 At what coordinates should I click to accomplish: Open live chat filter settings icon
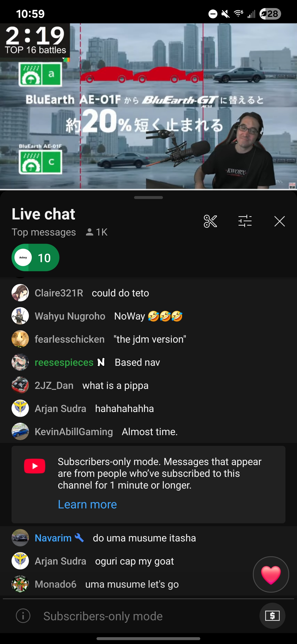click(245, 221)
